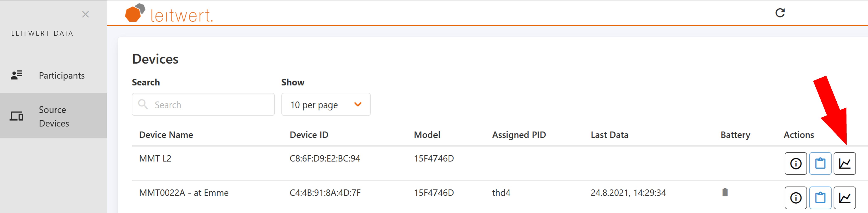This screenshot has width=868, height=213.
Task: Switch to the Participants section
Action: point(62,75)
